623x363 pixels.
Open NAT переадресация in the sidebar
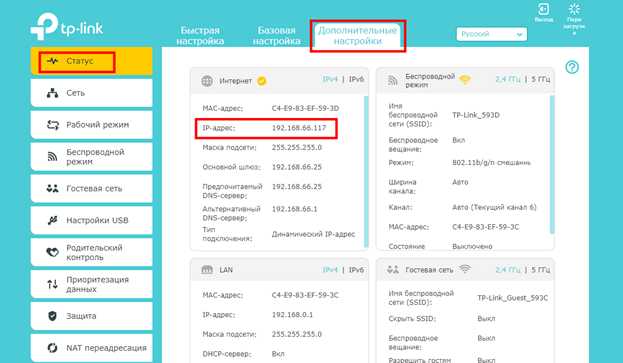[x=91, y=348]
